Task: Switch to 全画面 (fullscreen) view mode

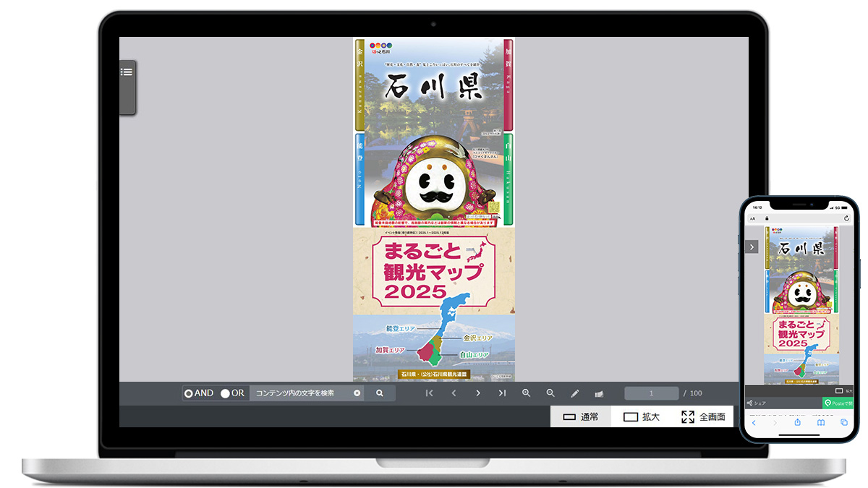Action: [703, 416]
